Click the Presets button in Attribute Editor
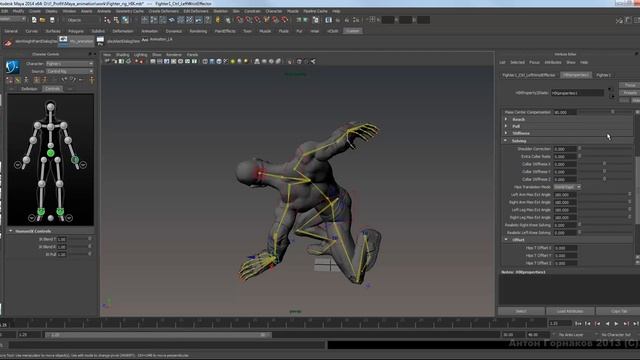640x360 pixels. (x=630, y=93)
